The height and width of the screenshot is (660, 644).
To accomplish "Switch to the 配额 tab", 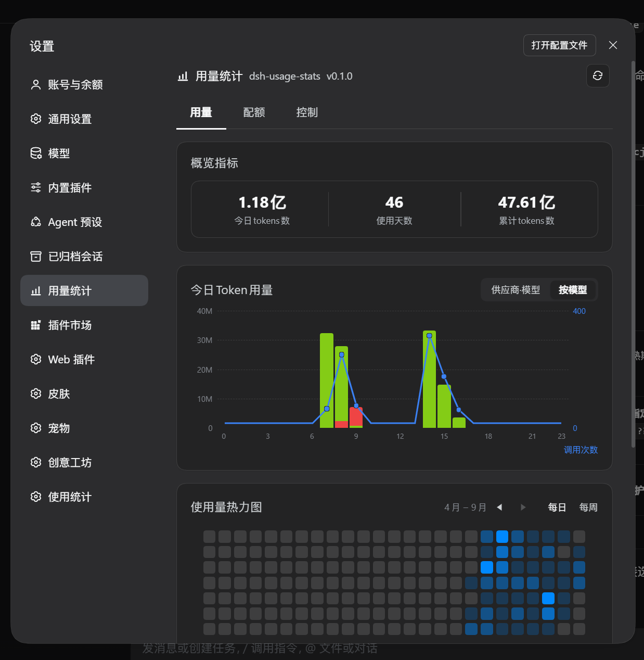I will pos(254,112).
